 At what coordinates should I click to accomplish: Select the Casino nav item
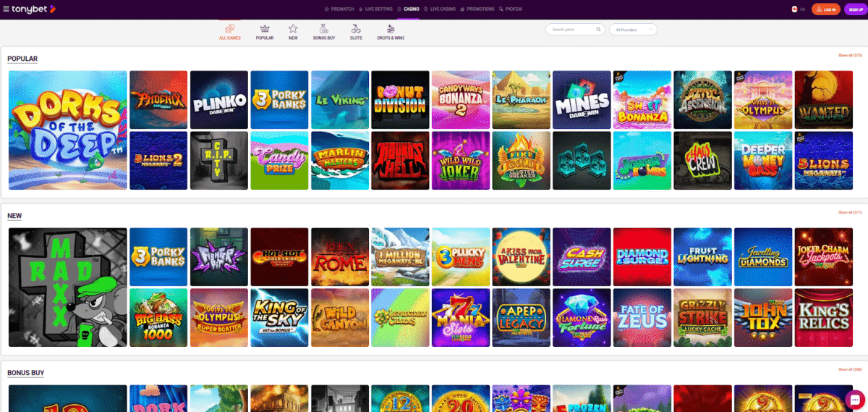point(409,9)
